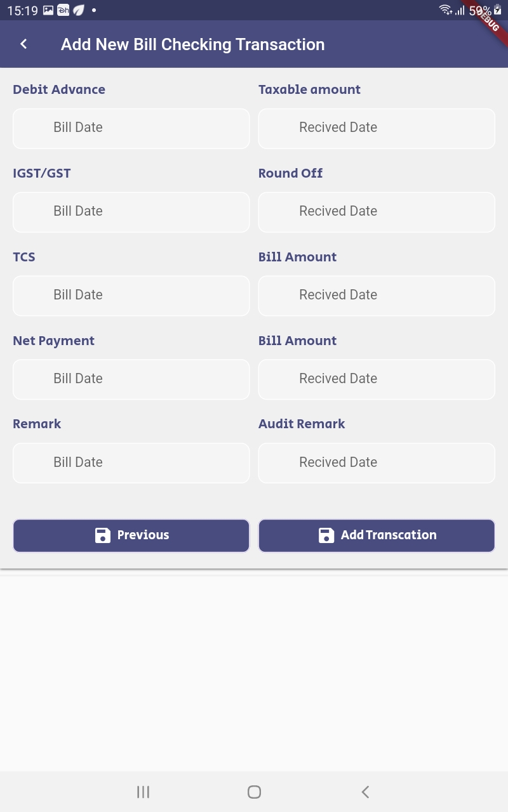
Task: Tap the Android back navigation chevron
Action: pyautogui.click(x=365, y=792)
